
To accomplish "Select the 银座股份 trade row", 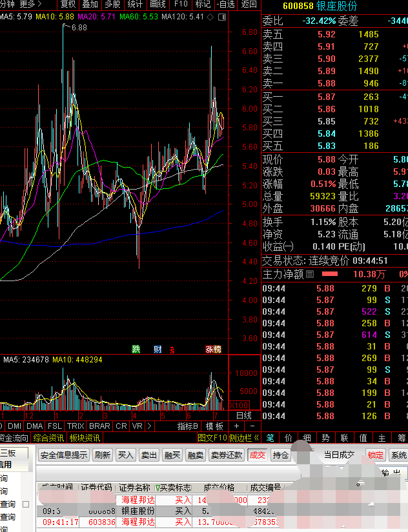I will point(163,511).
